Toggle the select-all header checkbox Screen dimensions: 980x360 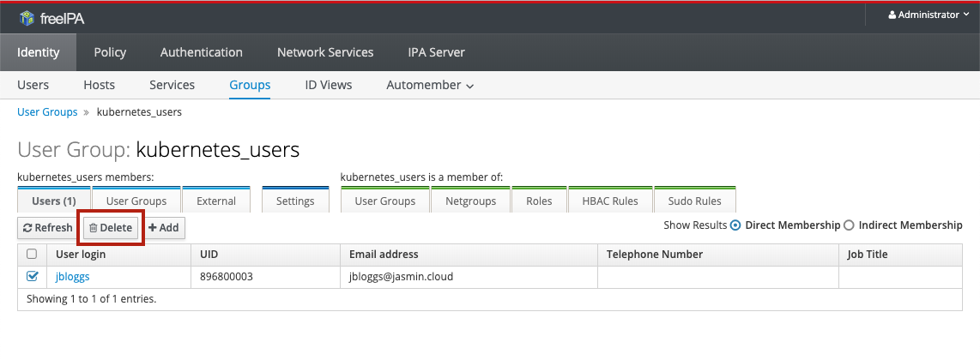pyautogui.click(x=33, y=254)
